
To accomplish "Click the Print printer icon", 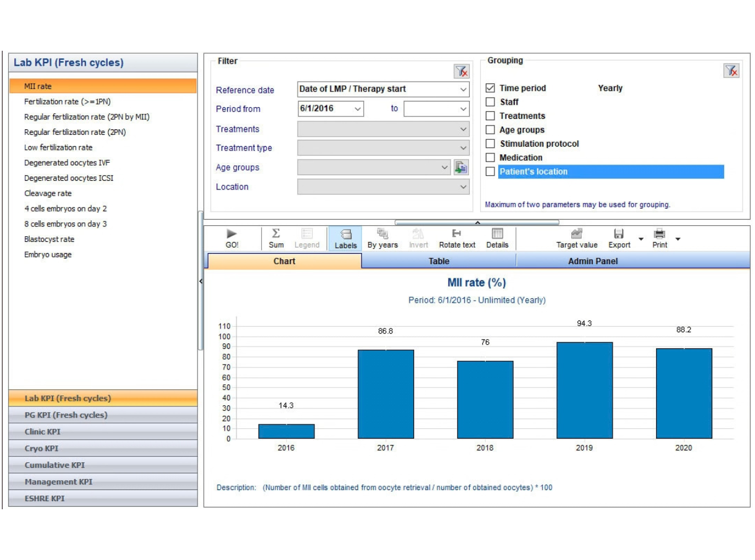I will (660, 234).
